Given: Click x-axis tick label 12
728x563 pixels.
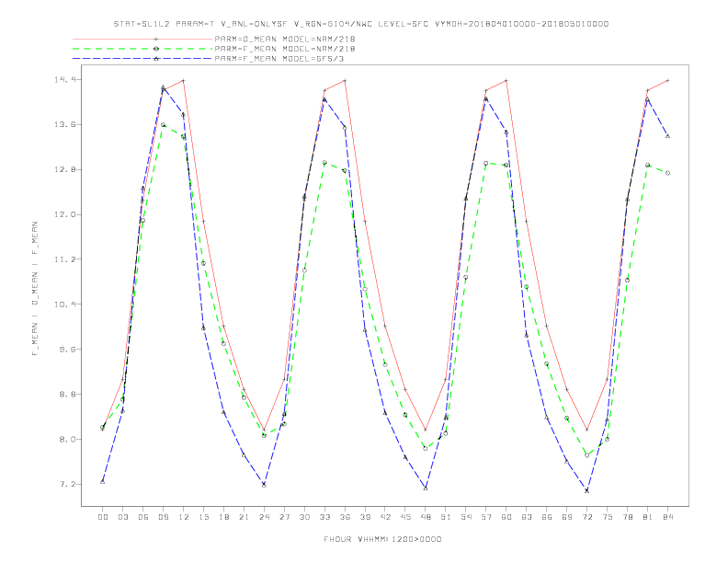Looking at the screenshot, I should 184,517.
